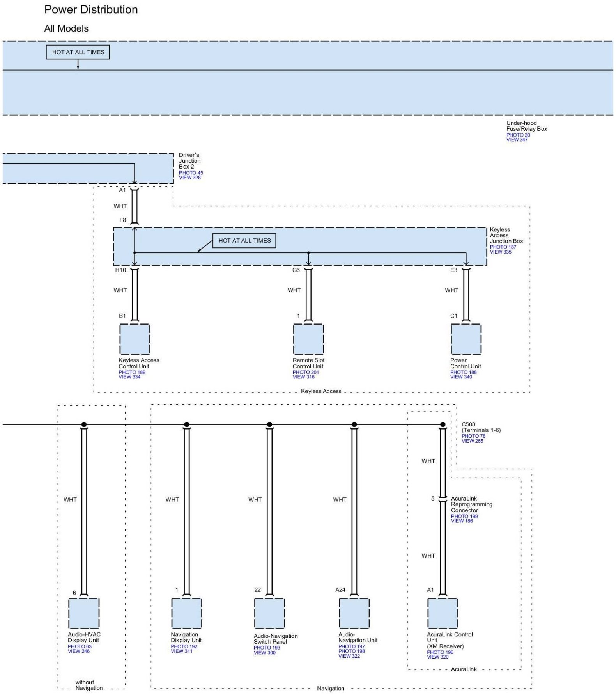Open PHOTO 188 for Power Control Unit
This screenshot has width=616, height=696.
463,372
